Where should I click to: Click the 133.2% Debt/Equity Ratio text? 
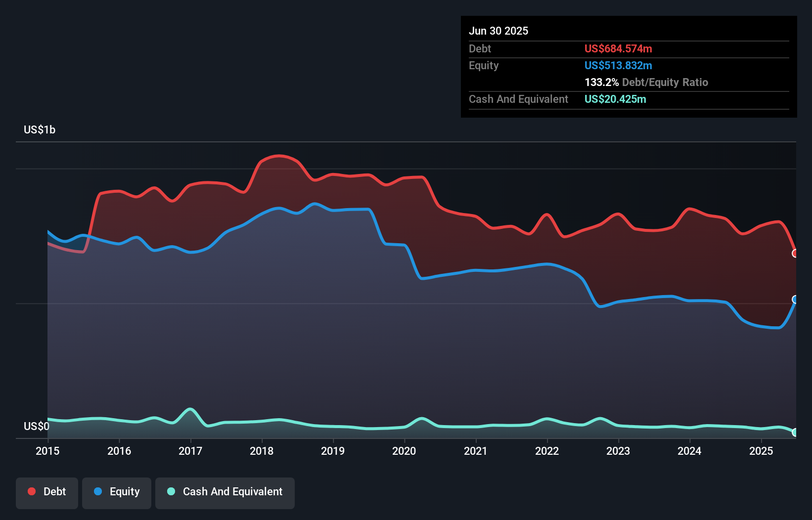[646, 82]
